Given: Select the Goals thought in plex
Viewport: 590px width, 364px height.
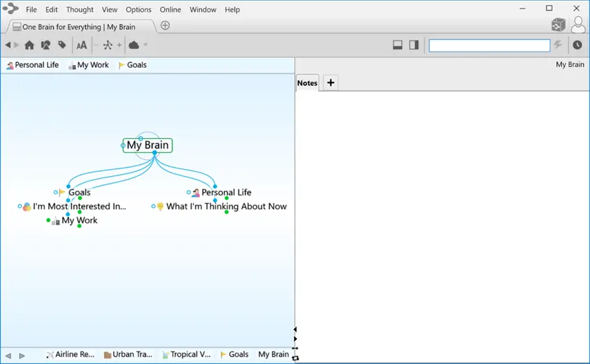Looking at the screenshot, I should [x=79, y=192].
